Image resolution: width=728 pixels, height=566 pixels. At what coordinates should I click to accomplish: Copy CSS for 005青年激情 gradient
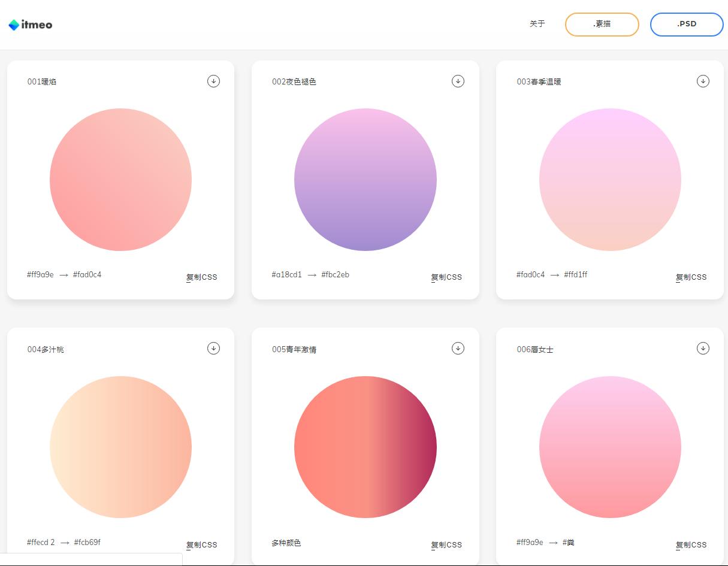(x=446, y=545)
